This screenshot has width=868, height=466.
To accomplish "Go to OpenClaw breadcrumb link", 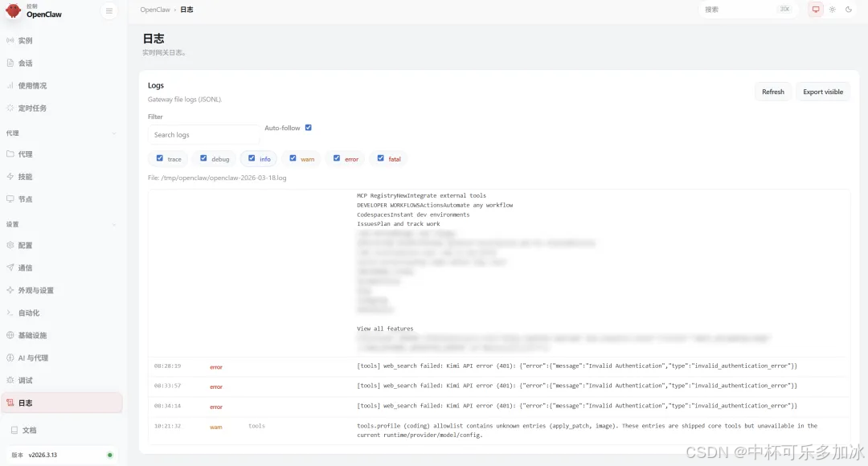I will [x=155, y=10].
